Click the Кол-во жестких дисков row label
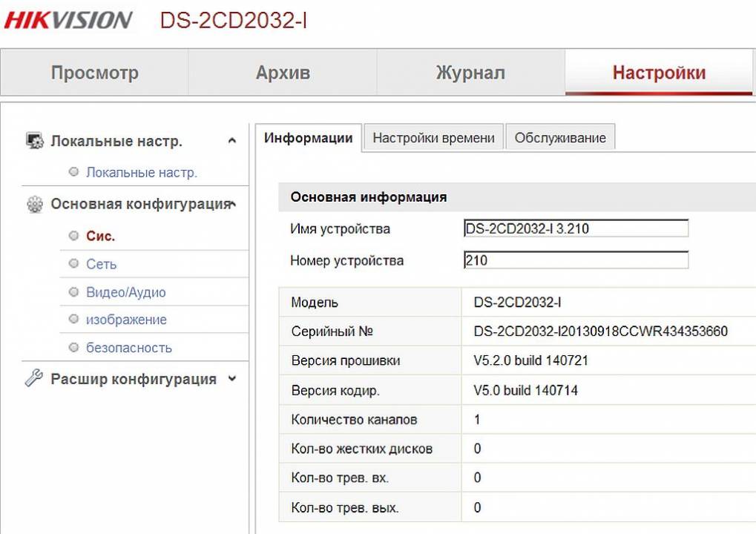The image size is (756, 534). [x=361, y=449]
